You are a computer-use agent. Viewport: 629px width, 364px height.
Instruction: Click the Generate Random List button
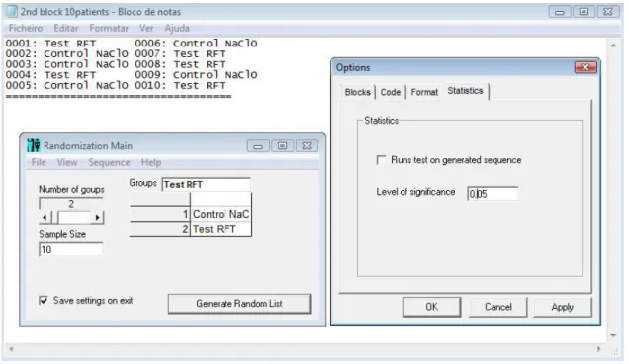pos(239,304)
